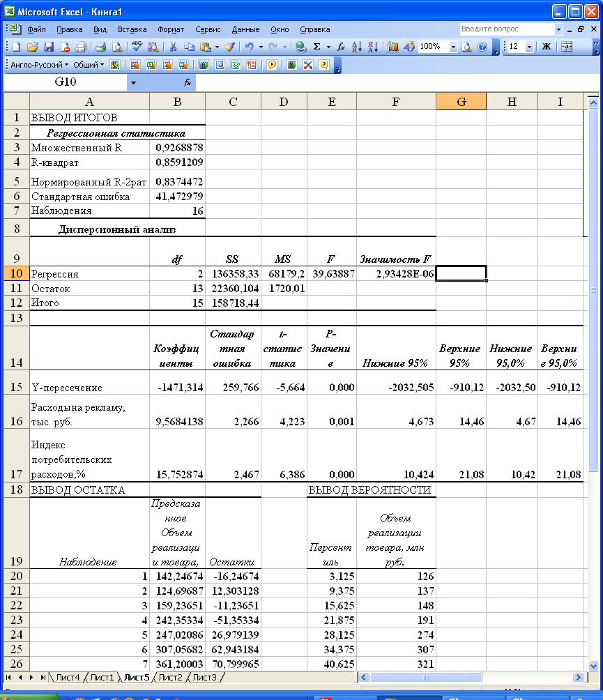Launch the Chart Wizard icon
Screen dimensions: 603x700
pos(392,47)
